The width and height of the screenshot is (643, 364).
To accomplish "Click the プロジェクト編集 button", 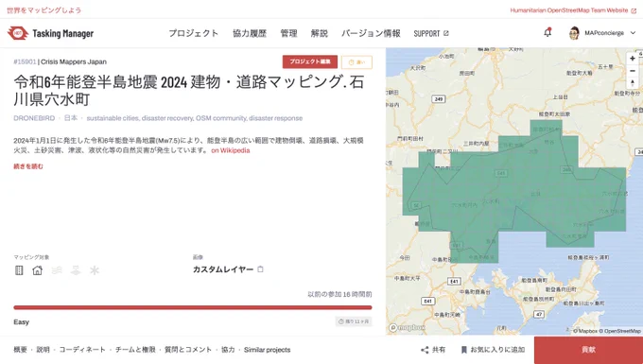I will pyautogui.click(x=310, y=61).
